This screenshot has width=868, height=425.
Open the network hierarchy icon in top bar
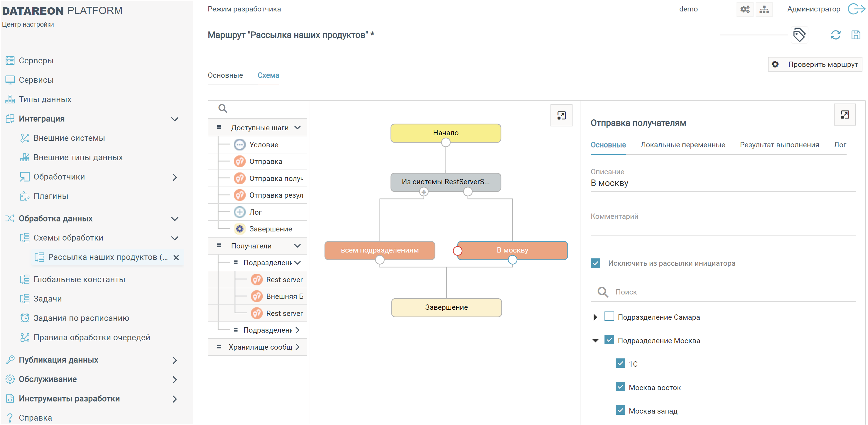coord(764,9)
